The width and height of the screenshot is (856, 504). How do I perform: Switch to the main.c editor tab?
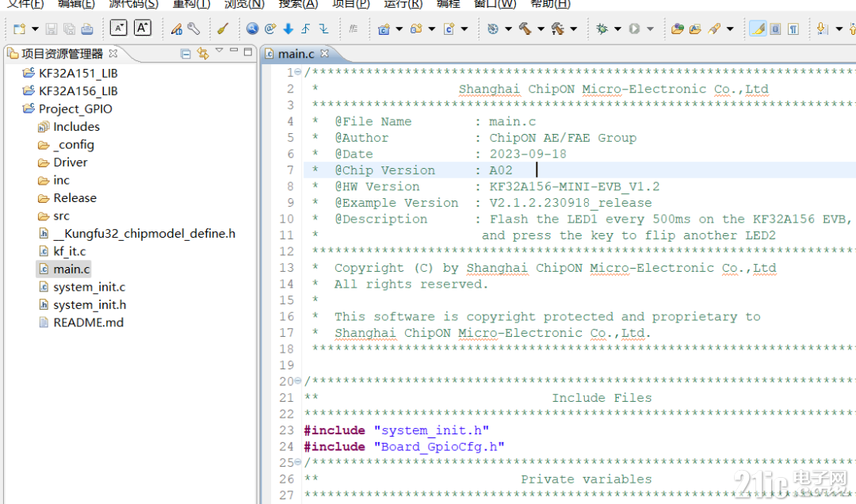coord(296,54)
